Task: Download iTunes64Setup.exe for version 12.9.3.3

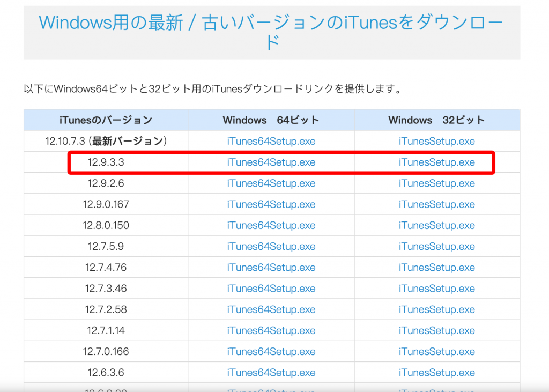Action: tap(271, 162)
